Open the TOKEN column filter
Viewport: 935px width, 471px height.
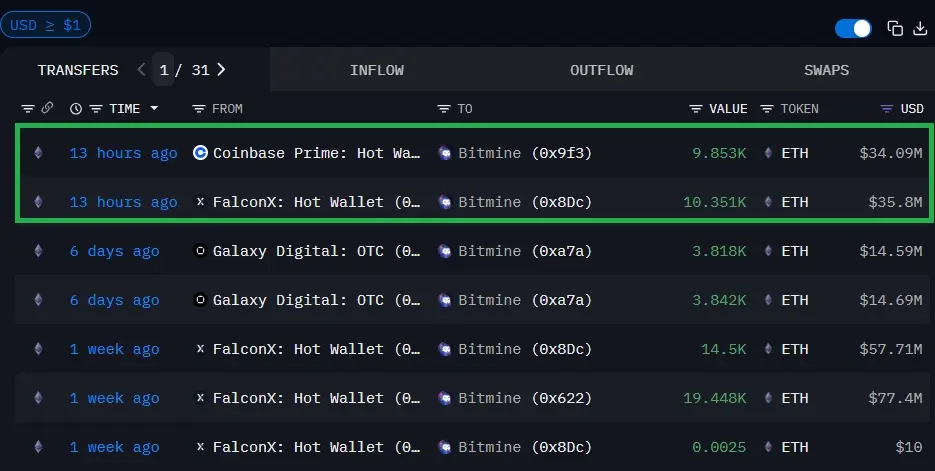[x=767, y=109]
